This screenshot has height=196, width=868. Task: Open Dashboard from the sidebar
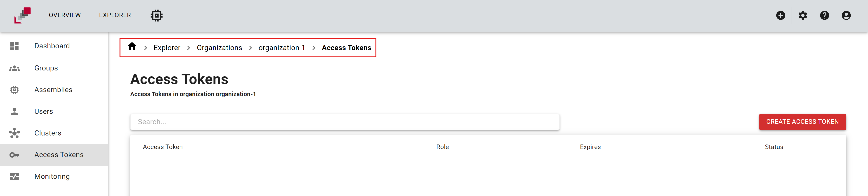click(x=54, y=46)
